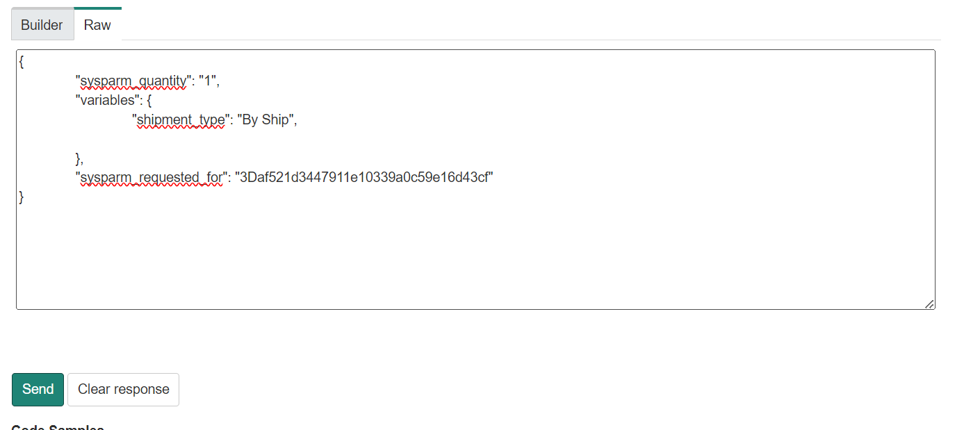Place cursor after the By Ship trailing comma
The width and height of the screenshot is (980, 430).
pos(298,119)
